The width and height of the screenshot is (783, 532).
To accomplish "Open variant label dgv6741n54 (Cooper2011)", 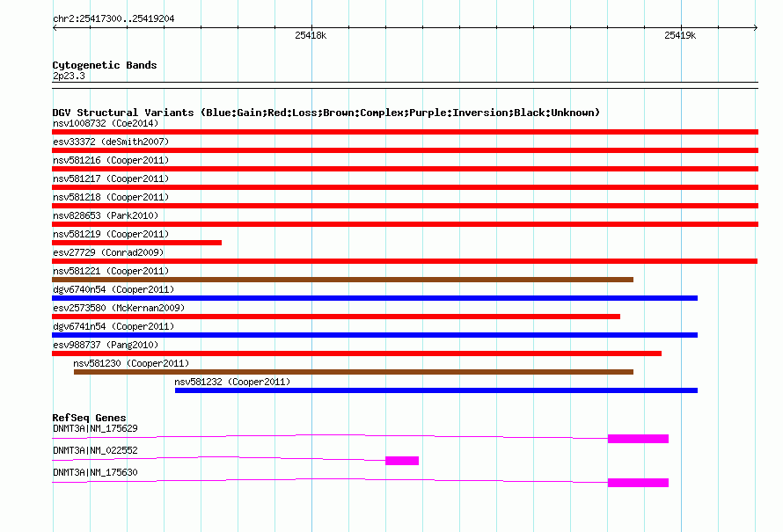I will pos(113,326).
